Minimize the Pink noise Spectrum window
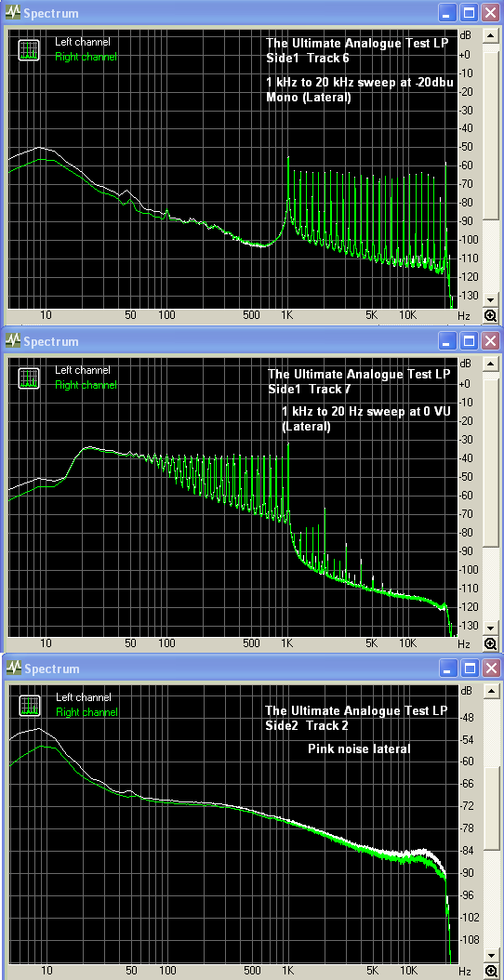Viewport: 504px width, 980px height. coord(447,669)
